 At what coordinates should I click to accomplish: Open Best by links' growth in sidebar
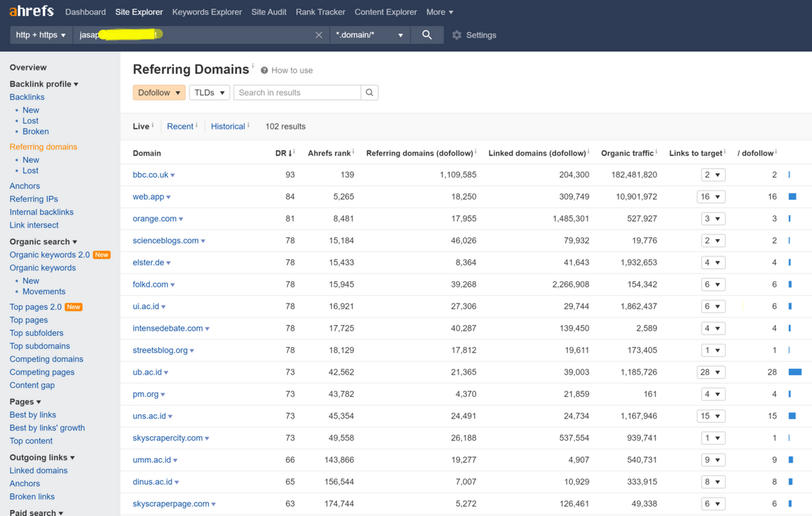[47, 428]
